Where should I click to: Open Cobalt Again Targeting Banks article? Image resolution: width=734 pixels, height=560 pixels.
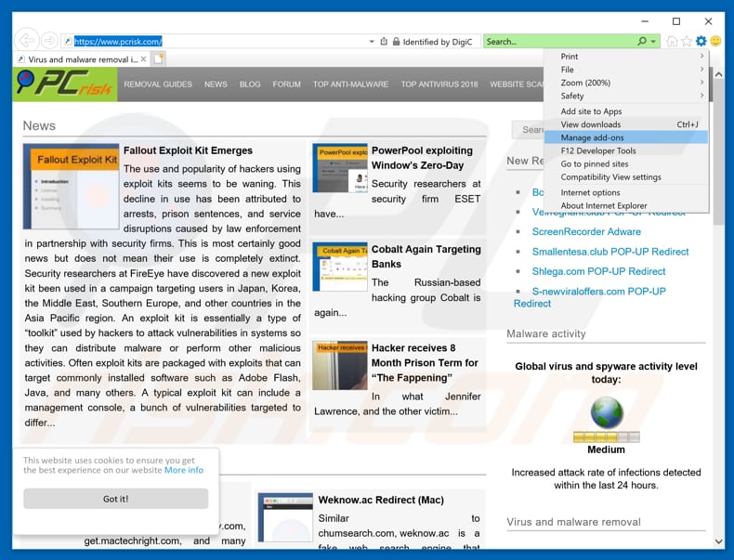pyautogui.click(x=426, y=256)
